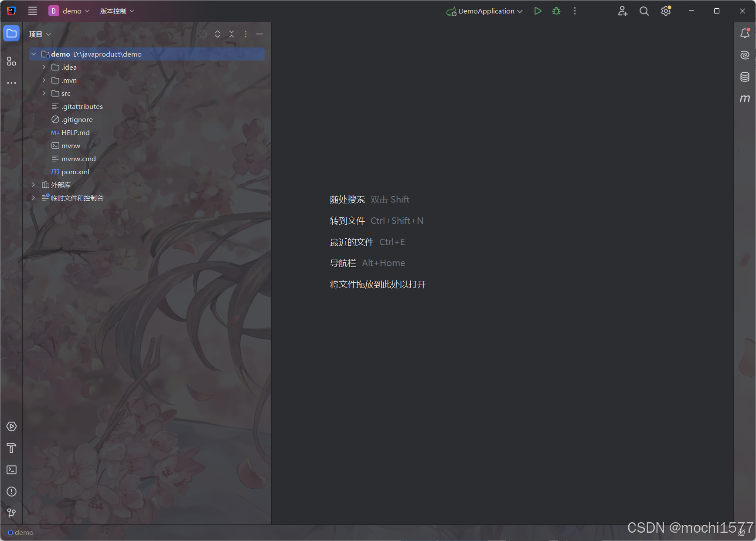Open more run actions in title bar
The width and height of the screenshot is (756, 541).
(x=575, y=11)
